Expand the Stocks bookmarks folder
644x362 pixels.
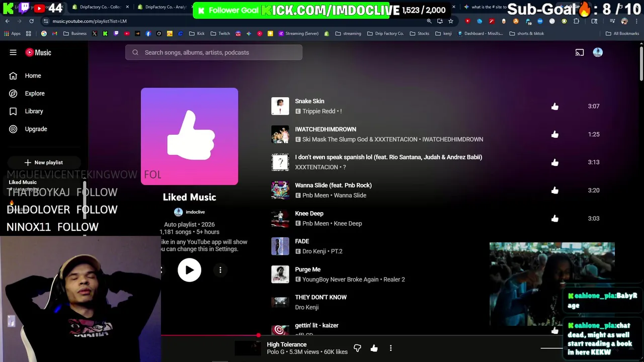pyautogui.click(x=420, y=34)
